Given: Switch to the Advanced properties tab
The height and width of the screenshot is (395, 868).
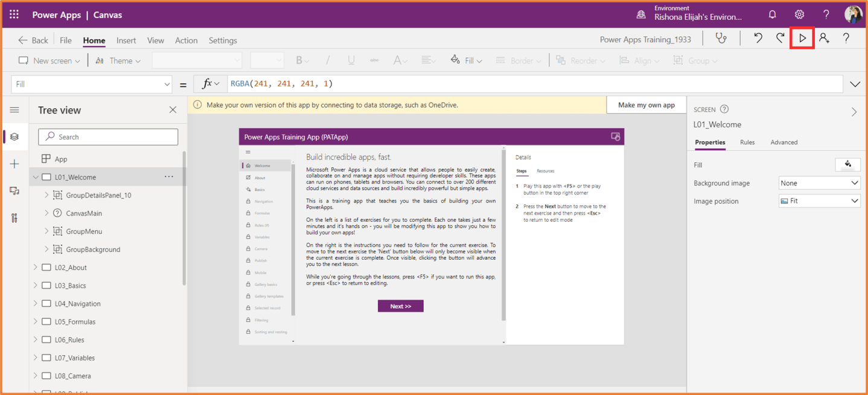Looking at the screenshot, I should (x=783, y=143).
